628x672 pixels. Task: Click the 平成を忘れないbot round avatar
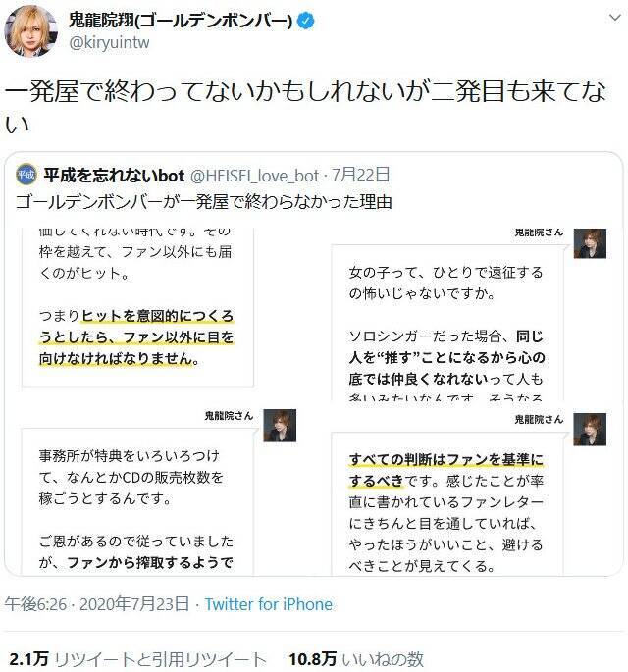pyautogui.click(x=26, y=175)
